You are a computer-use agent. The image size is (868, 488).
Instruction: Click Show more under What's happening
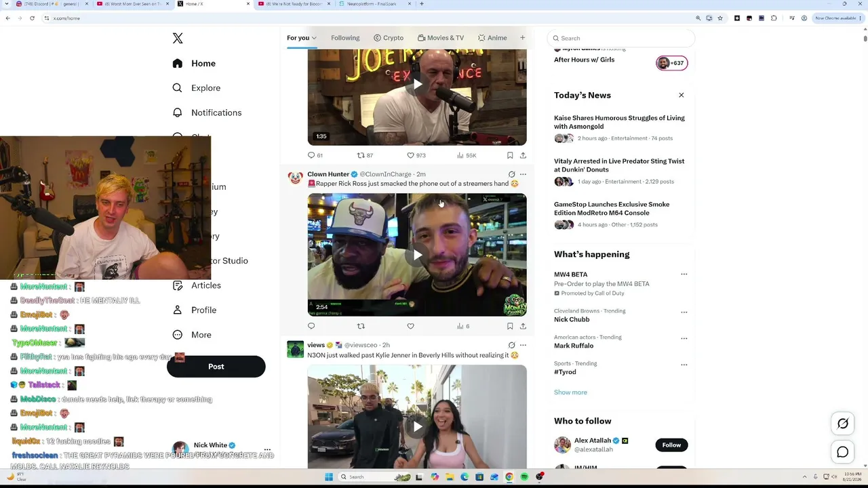pyautogui.click(x=570, y=392)
